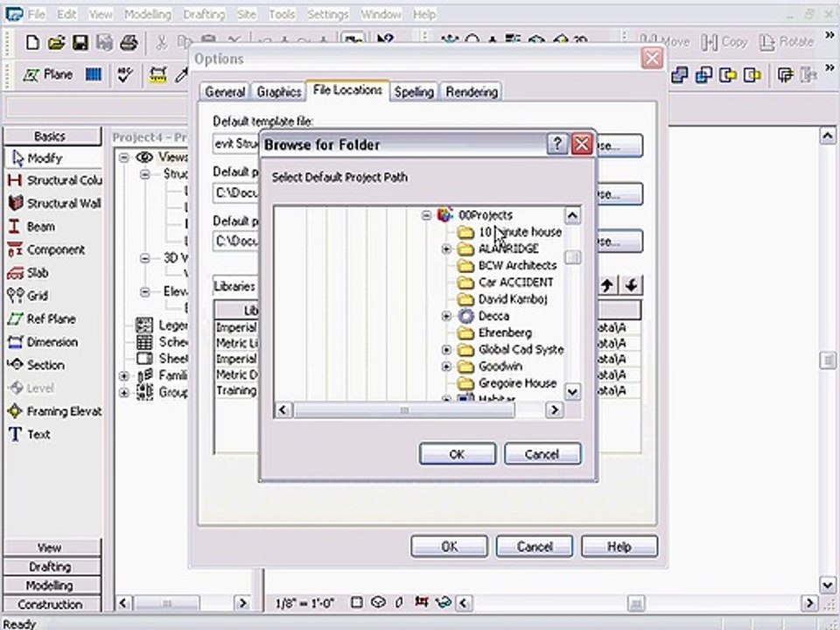Select the Structural Column tool
Viewport: 840px width, 630px height.
54,181
